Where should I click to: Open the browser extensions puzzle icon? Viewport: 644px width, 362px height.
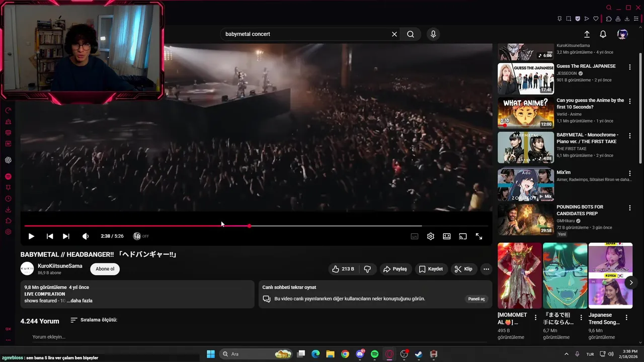609,19
